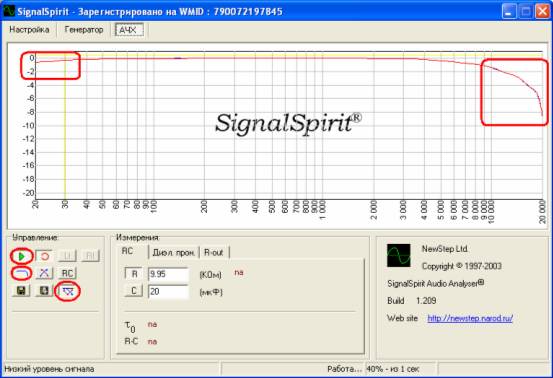Switch to the R-out tab
Viewport: 553px width, 378px height.
pos(214,252)
